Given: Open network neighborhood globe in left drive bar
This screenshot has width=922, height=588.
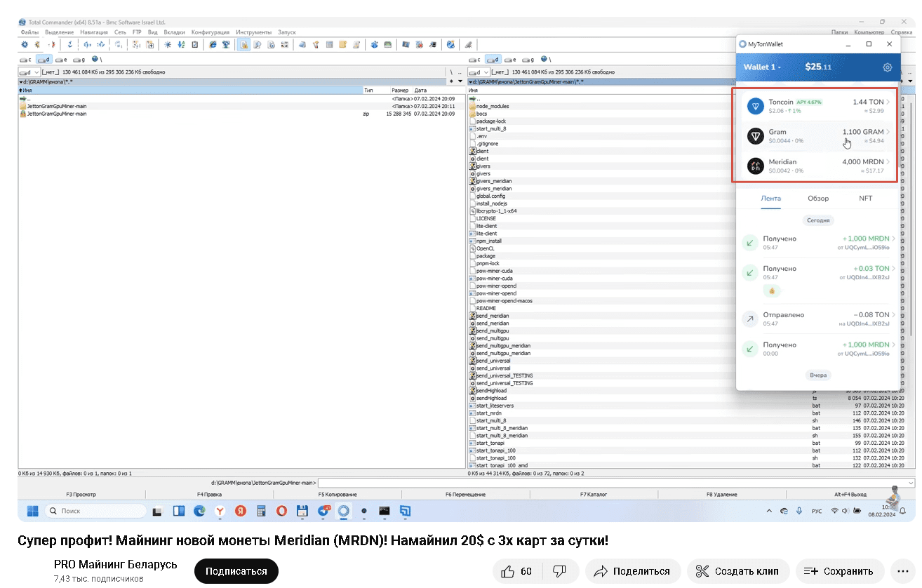Looking at the screenshot, I should tap(95, 60).
